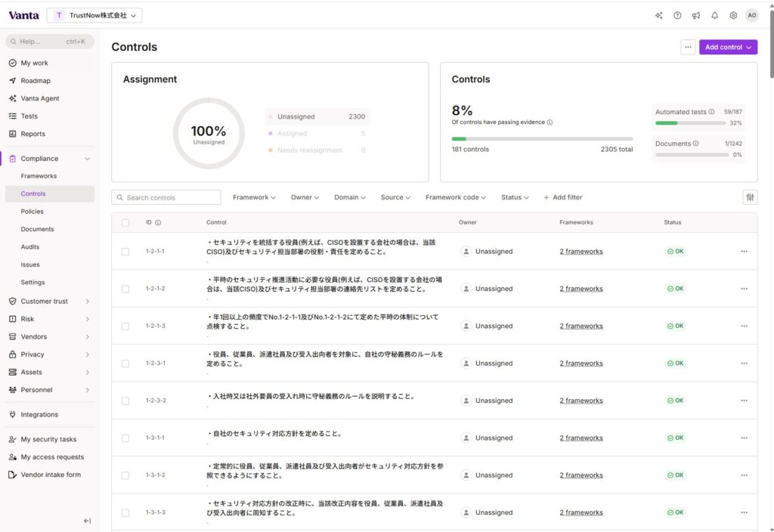Open the announcements megaphone icon
Screen dimensions: 774x532
(x=695, y=15)
